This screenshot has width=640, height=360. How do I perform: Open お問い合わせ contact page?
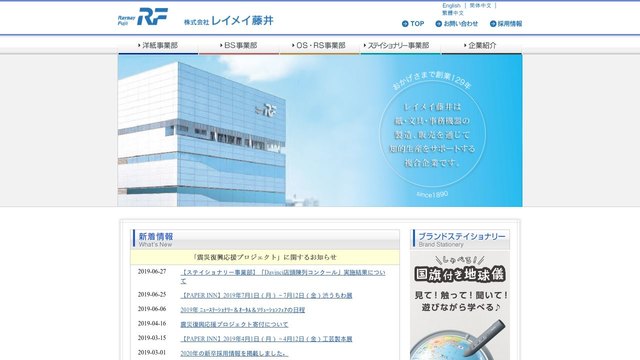click(460, 24)
